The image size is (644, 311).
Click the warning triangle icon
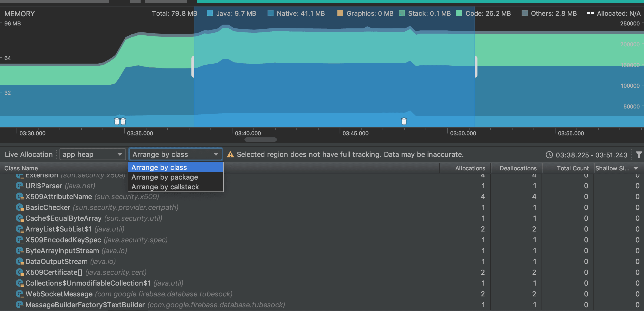coord(230,155)
